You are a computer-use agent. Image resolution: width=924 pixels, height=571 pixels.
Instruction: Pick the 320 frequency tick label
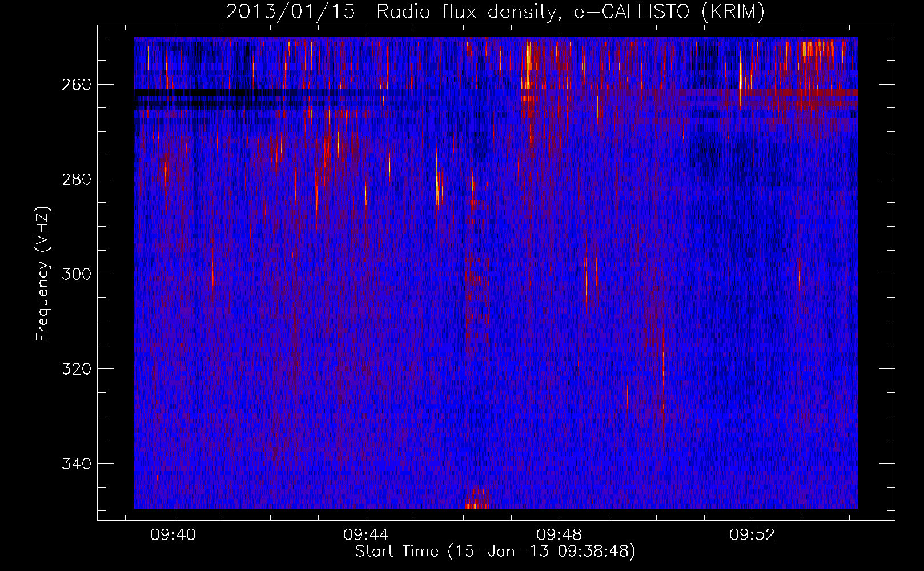76,369
